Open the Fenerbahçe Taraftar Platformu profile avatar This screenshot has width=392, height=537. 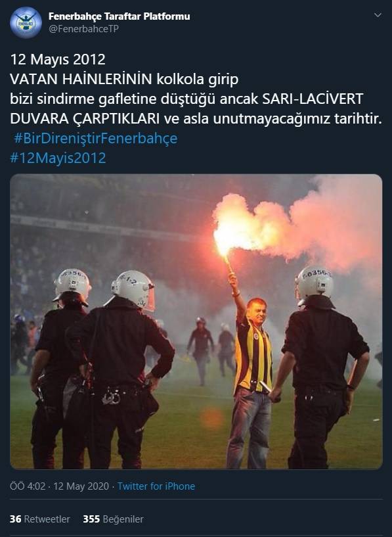point(26,22)
